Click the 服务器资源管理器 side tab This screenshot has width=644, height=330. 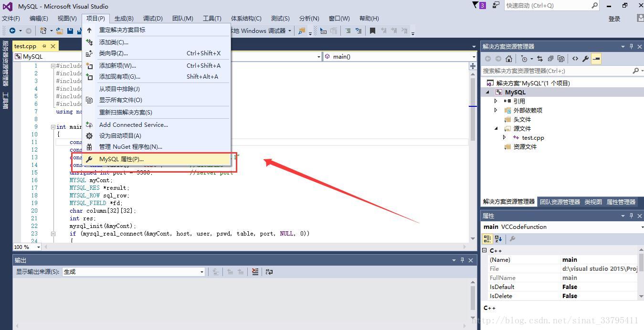6,63
